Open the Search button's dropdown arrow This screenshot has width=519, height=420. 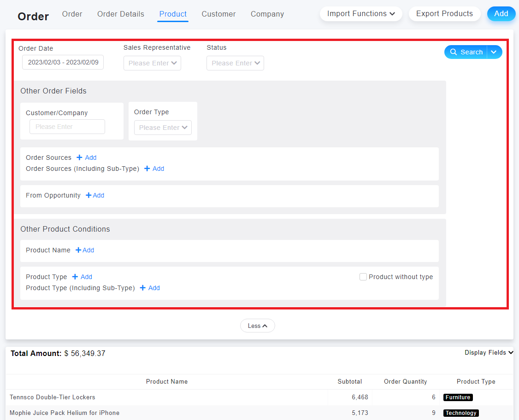tap(494, 52)
